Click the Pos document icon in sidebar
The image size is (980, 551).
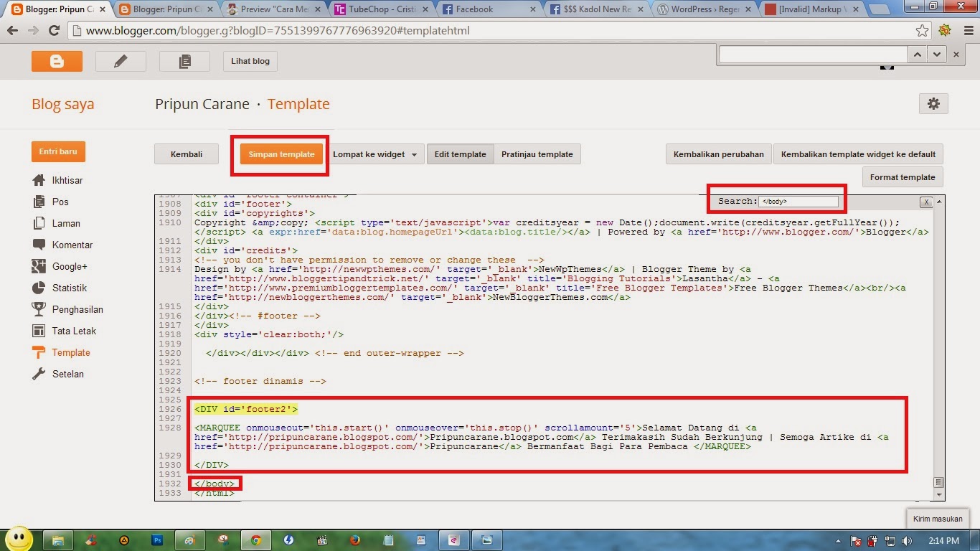39,202
